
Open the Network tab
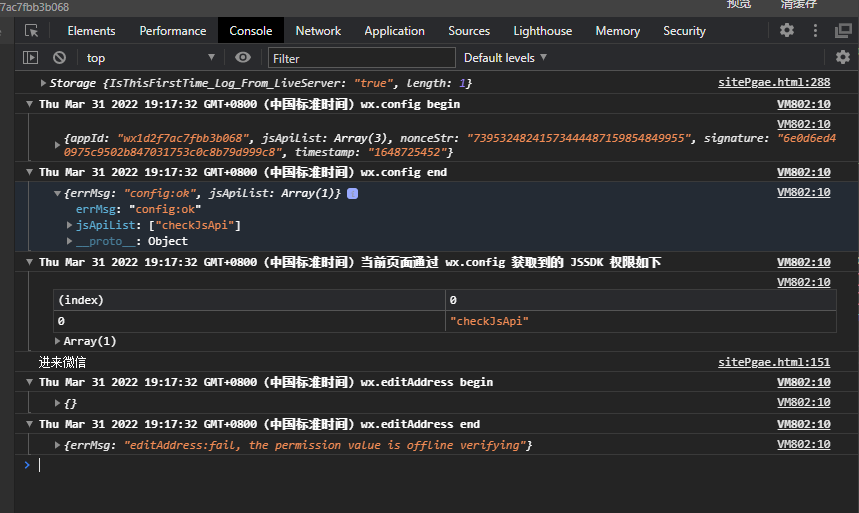click(x=318, y=31)
